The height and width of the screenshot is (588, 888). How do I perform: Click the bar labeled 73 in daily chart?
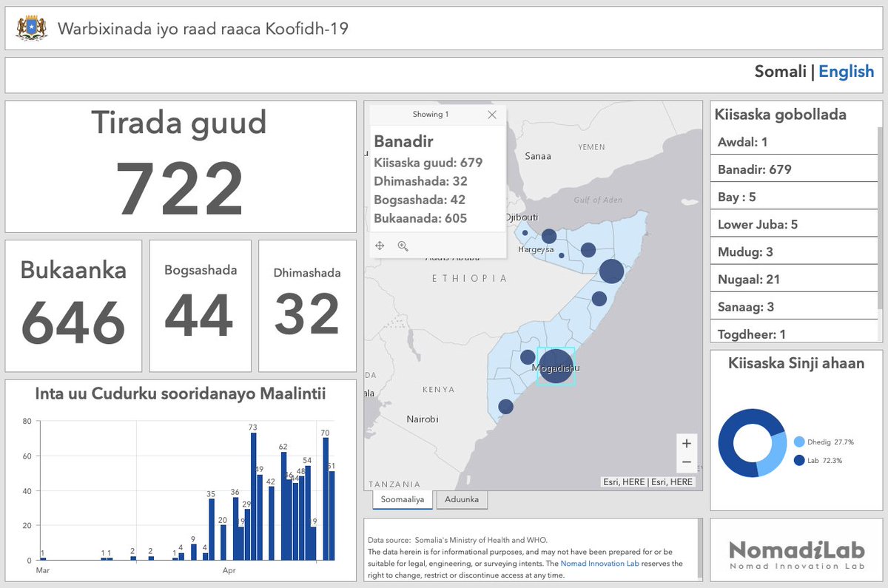(x=253, y=496)
